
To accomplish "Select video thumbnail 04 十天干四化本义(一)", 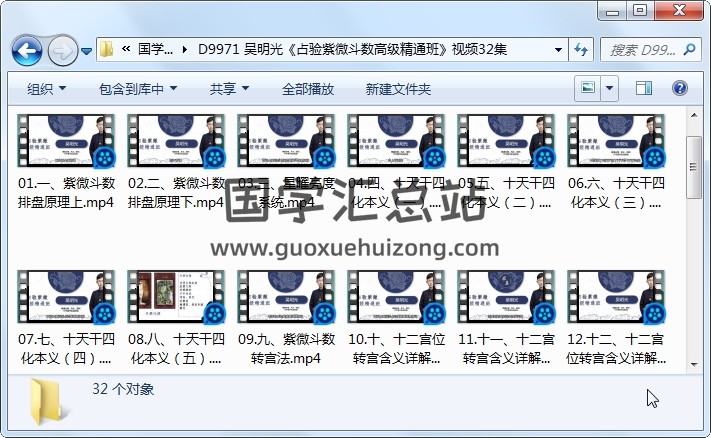I will click(396, 141).
